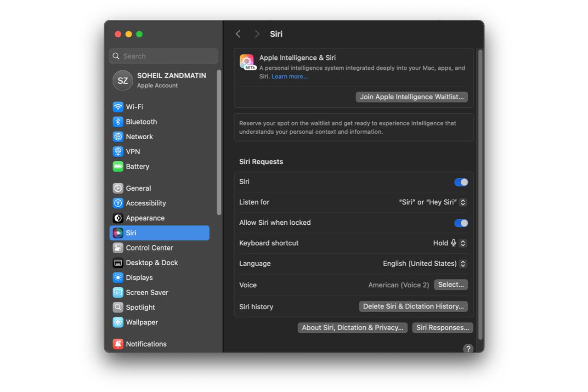Click the Apple Intelligence BETA icon
Viewport: 588px width, 392px height.
[x=247, y=62]
